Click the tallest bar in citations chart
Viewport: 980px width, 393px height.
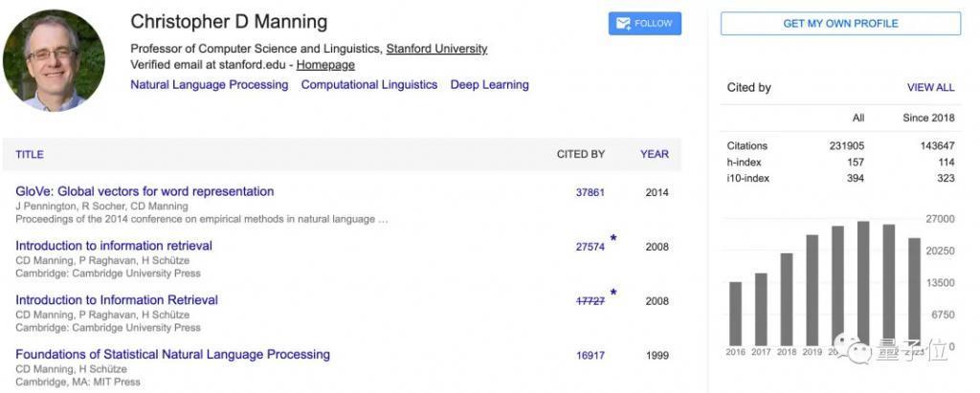[x=863, y=283]
